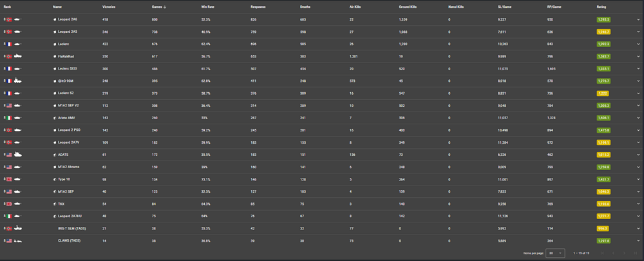Sort the table by Victories column

(x=108, y=7)
